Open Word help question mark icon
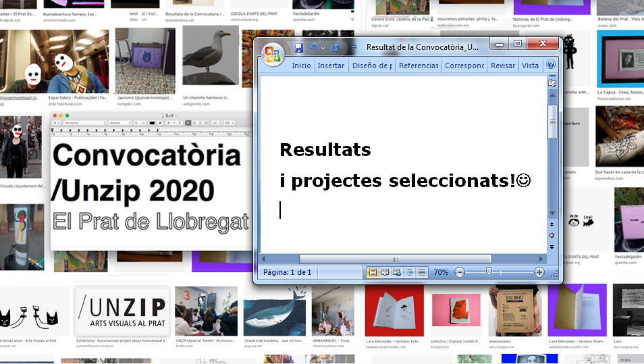This screenshot has width=644, height=364. pyautogui.click(x=551, y=66)
